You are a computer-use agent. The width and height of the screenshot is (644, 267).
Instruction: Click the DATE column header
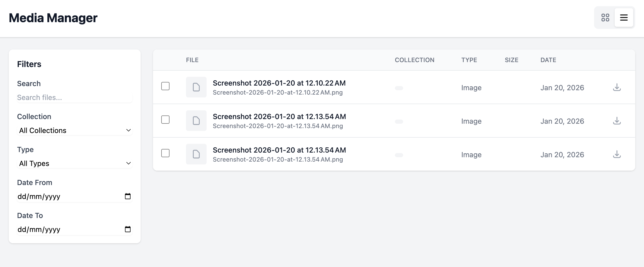click(x=548, y=60)
